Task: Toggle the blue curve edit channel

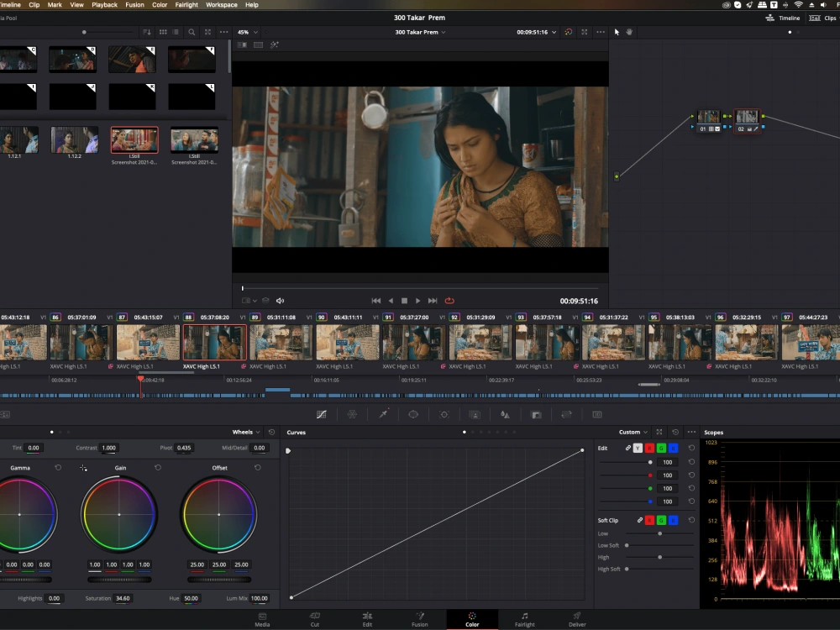Action: click(x=674, y=448)
